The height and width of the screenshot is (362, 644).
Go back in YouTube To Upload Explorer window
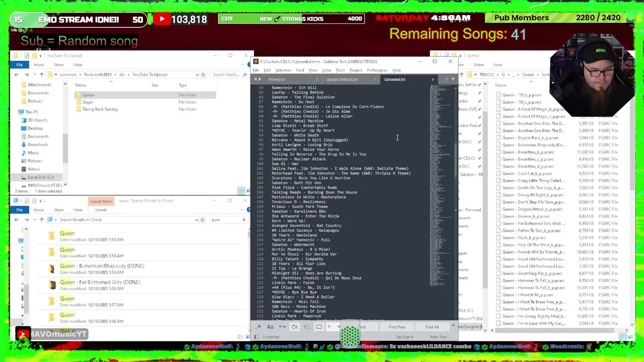pos(17,74)
